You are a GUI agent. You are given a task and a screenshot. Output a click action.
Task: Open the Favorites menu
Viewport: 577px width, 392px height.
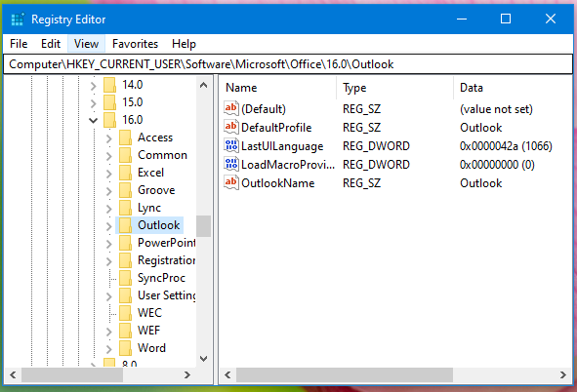[x=135, y=44]
